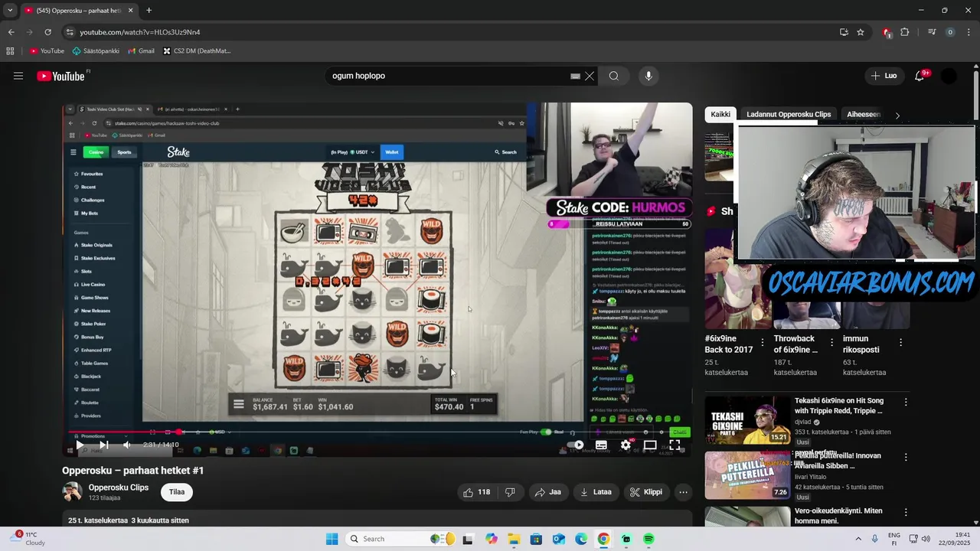The width and height of the screenshot is (980, 551).
Task: View site information icon in address bar
Action: coord(70,32)
